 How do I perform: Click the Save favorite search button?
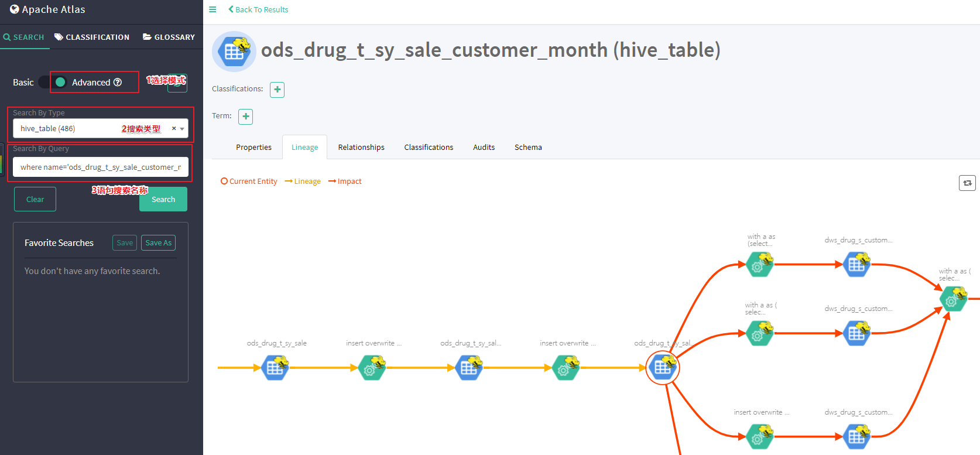pyautogui.click(x=125, y=243)
